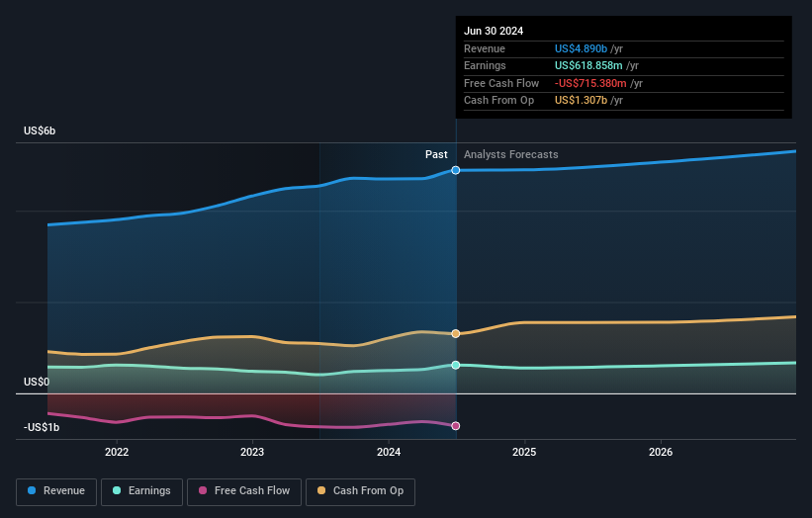Screen dimensions: 812x518
Task: Select the 2024 x-axis label
Action: pyautogui.click(x=389, y=452)
